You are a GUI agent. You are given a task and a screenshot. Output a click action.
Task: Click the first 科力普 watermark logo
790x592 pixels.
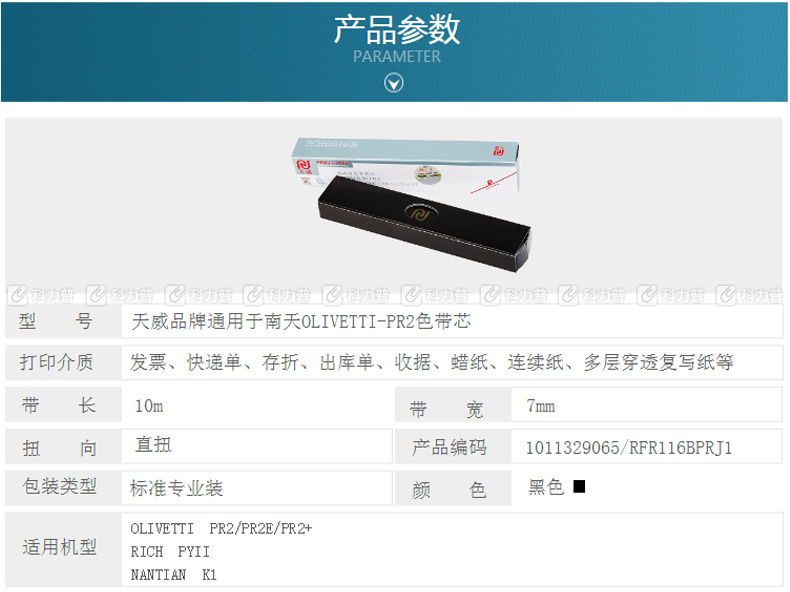(x=42, y=295)
